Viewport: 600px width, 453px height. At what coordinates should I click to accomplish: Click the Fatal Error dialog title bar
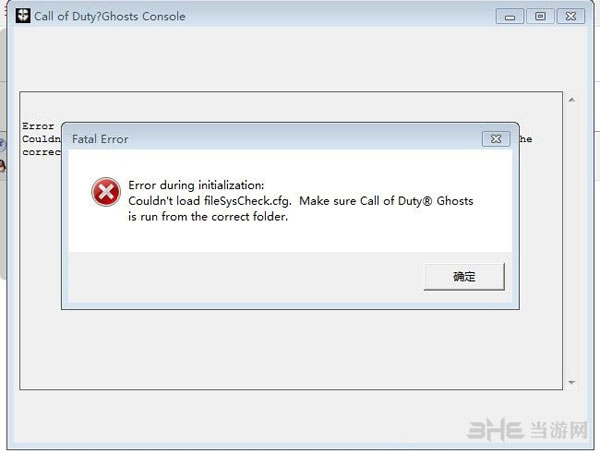click(x=250, y=138)
